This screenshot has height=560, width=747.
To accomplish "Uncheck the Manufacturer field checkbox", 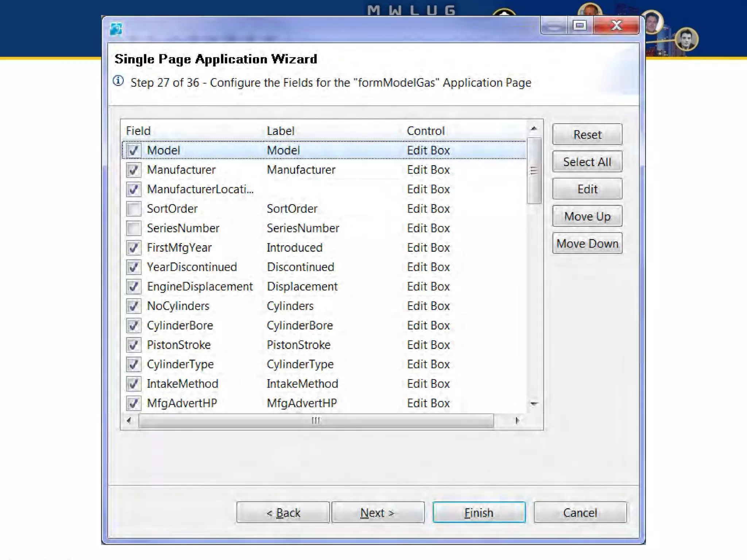I will click(133, 170).
